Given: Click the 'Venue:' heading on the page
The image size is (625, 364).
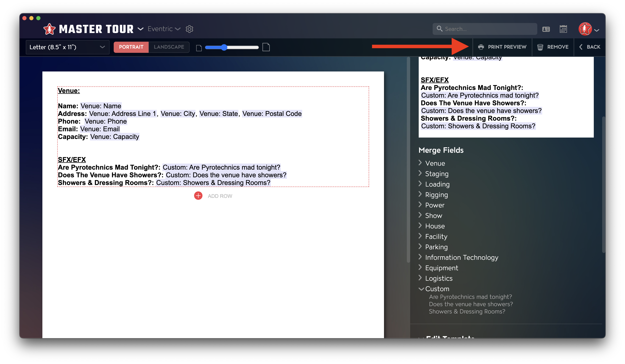Looking at the screenshot, I should pos(69,90).
